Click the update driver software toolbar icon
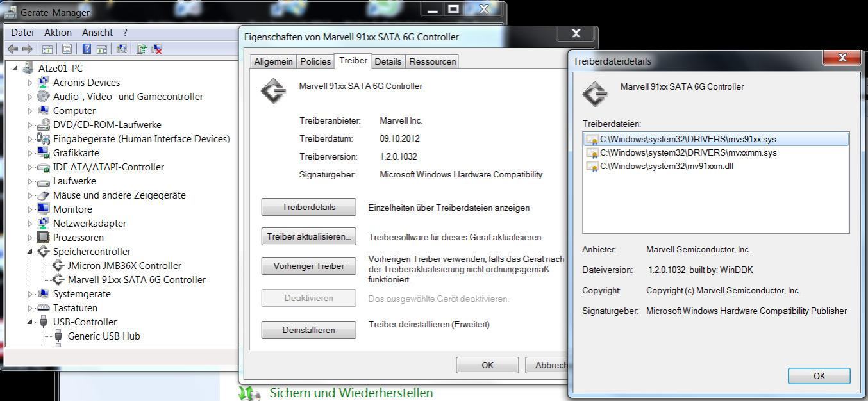 (142, 49)
